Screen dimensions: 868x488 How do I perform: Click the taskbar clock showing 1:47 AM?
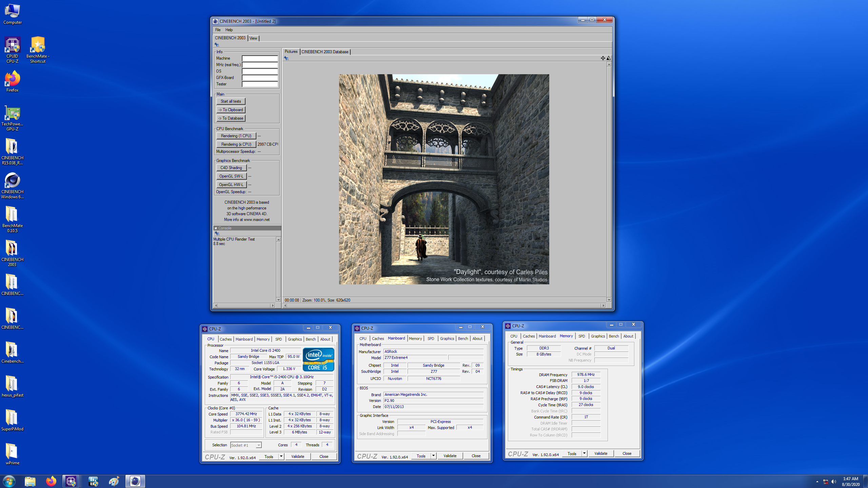click(851, 482)
